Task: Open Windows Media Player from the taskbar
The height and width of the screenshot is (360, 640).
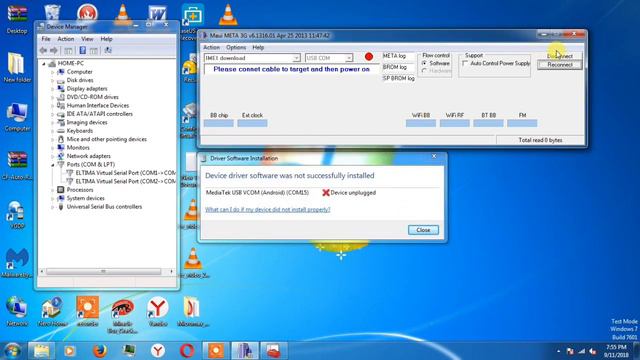Action: [70, 351]
